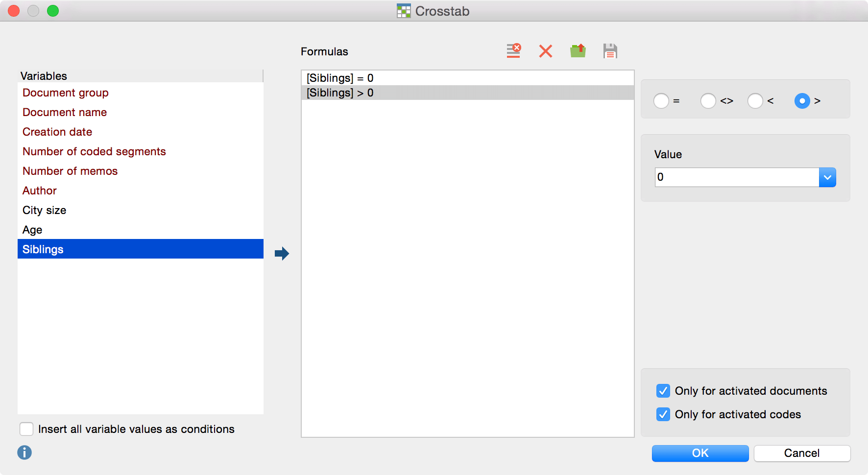Click the open saved formulas folder icon

[578, 51]
